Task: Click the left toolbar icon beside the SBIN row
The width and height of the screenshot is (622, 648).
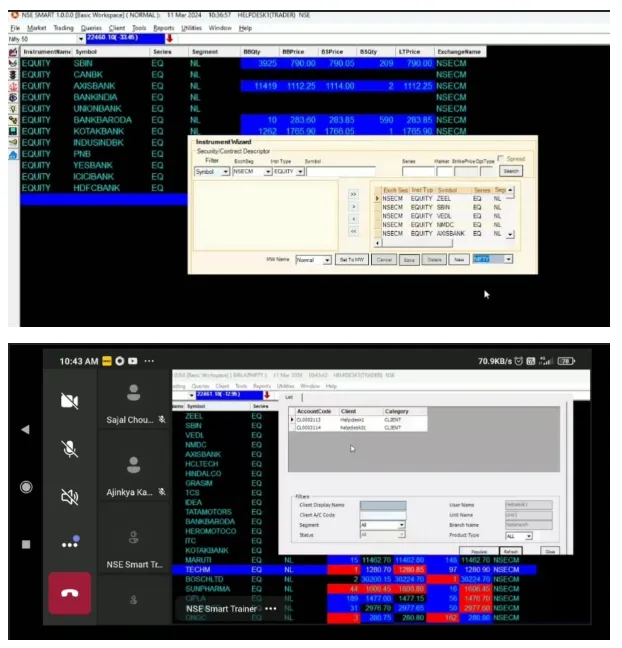Action: point(13,63)
